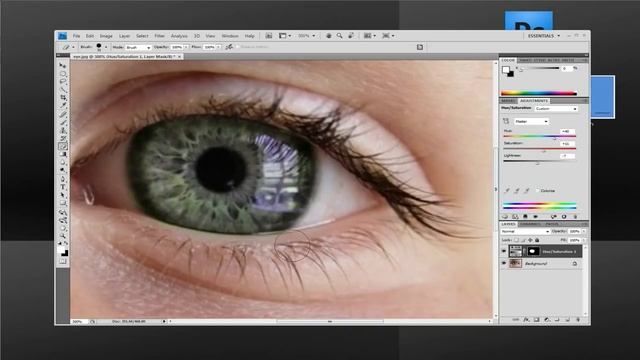Select the Move tool
This screenshot has height=360, width=640.
pyautogui.click(x=63, y=65)
